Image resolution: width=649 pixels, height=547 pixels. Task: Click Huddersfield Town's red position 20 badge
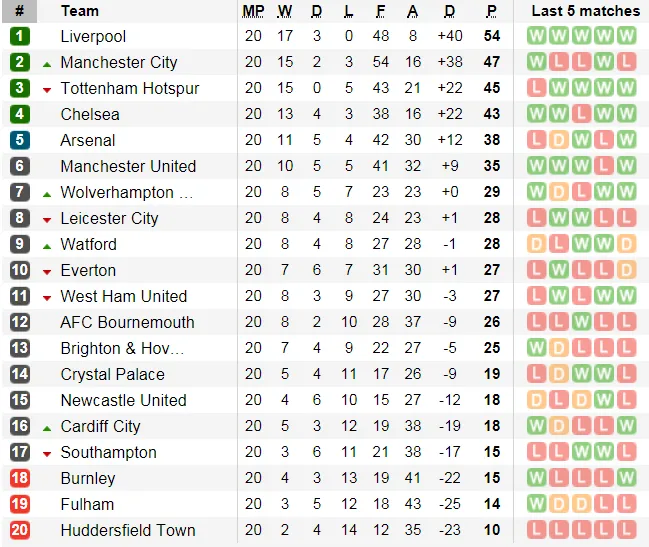point(20,530)
